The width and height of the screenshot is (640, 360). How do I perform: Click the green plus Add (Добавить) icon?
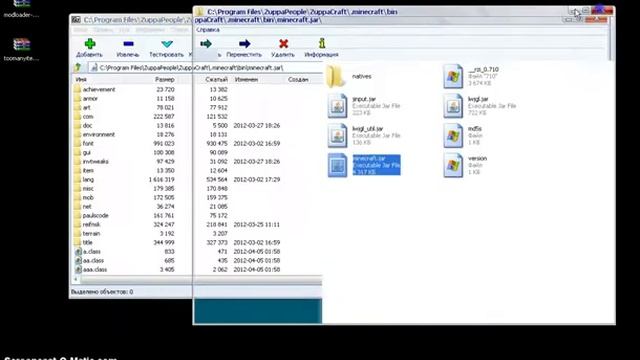point(90,44)
